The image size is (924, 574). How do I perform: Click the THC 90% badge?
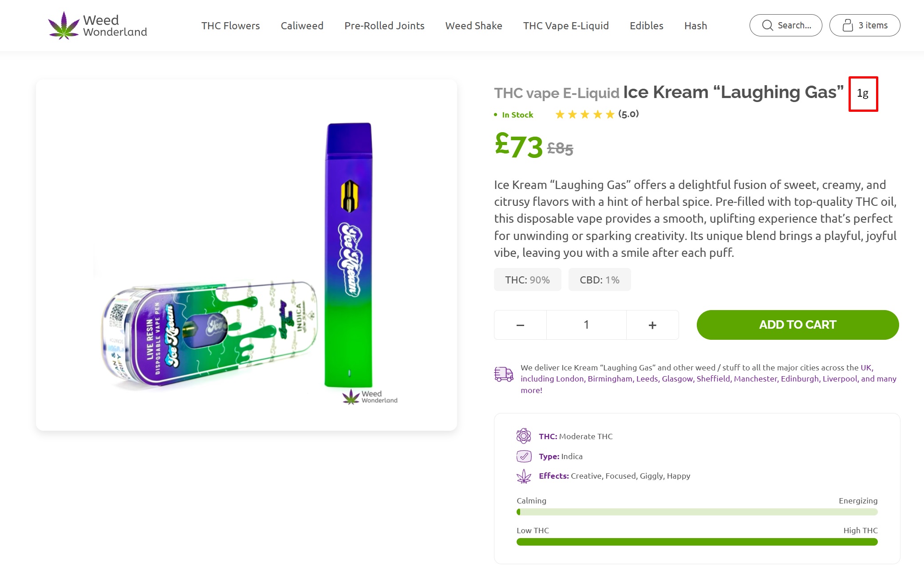[x=527, y=280]
